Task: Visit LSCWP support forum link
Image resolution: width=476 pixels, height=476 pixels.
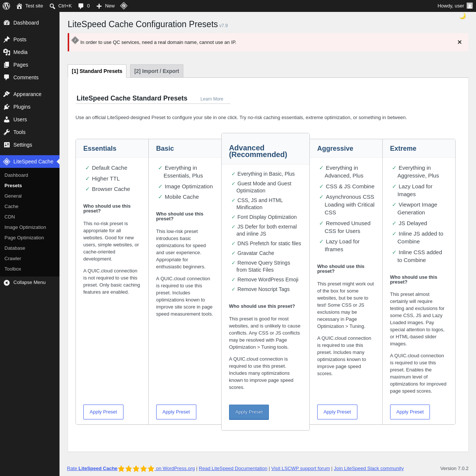Action: (x=300, y=469)
